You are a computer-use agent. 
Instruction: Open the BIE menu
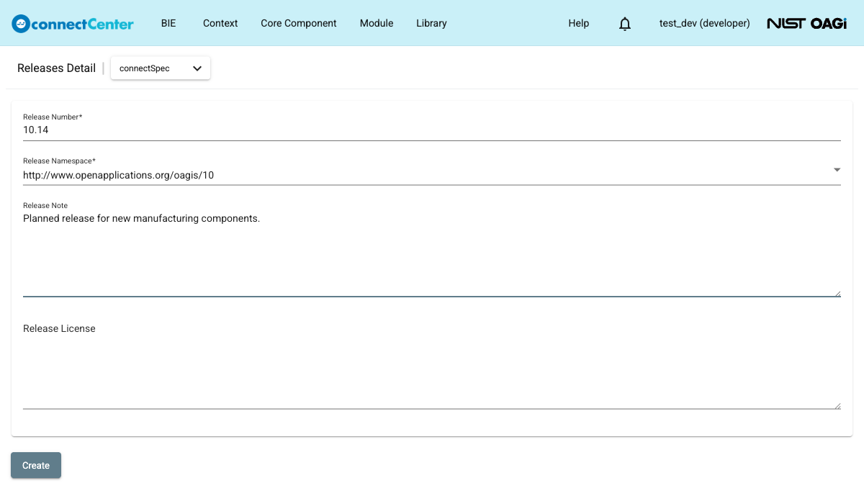coord(168,23)
